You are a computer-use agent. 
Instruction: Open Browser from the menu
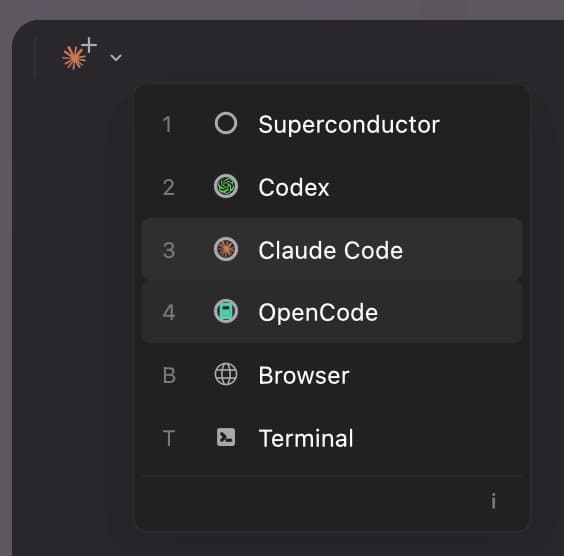332,375
